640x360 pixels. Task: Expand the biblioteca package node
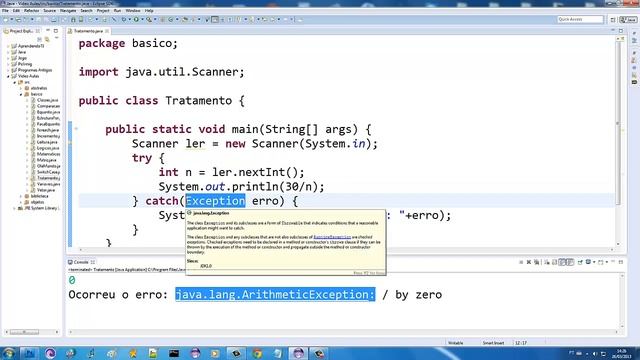click(x=21, y=196)
